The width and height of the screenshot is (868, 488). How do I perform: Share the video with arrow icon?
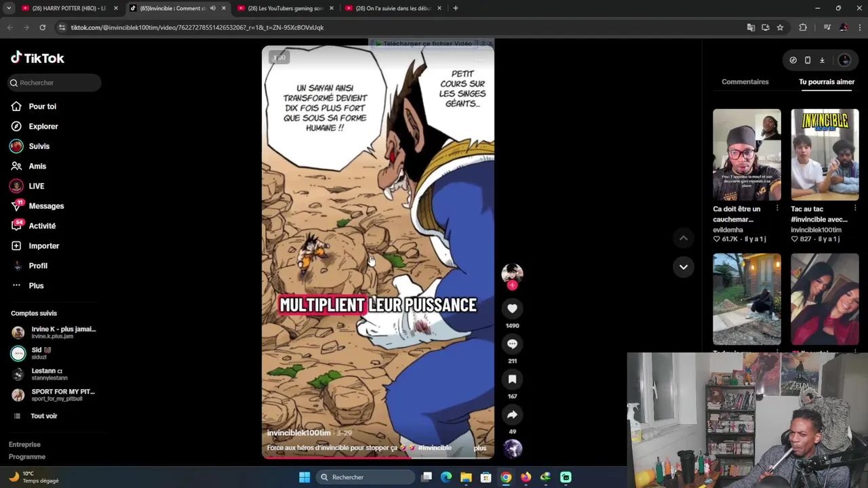click(512, 414)
